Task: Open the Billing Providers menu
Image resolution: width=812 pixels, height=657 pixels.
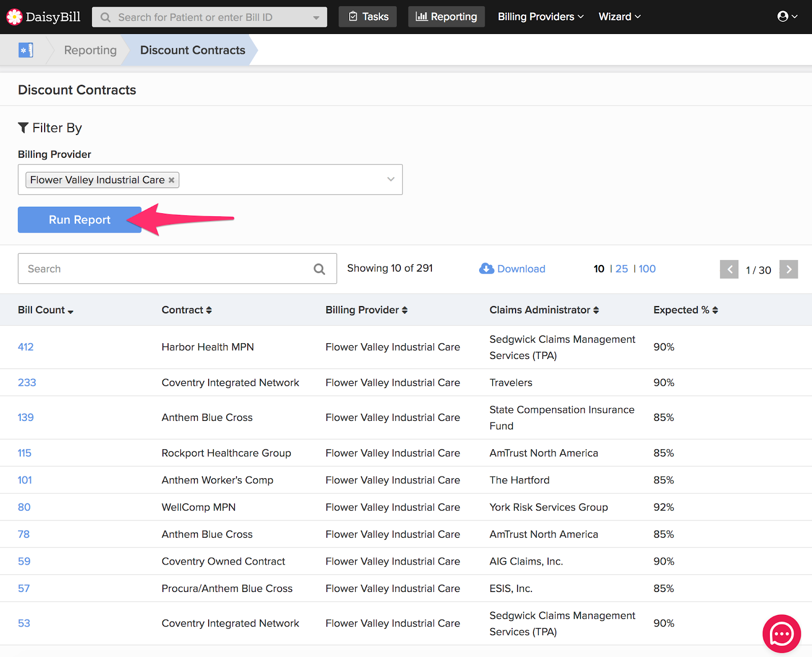Action: [x=540, y=17]
